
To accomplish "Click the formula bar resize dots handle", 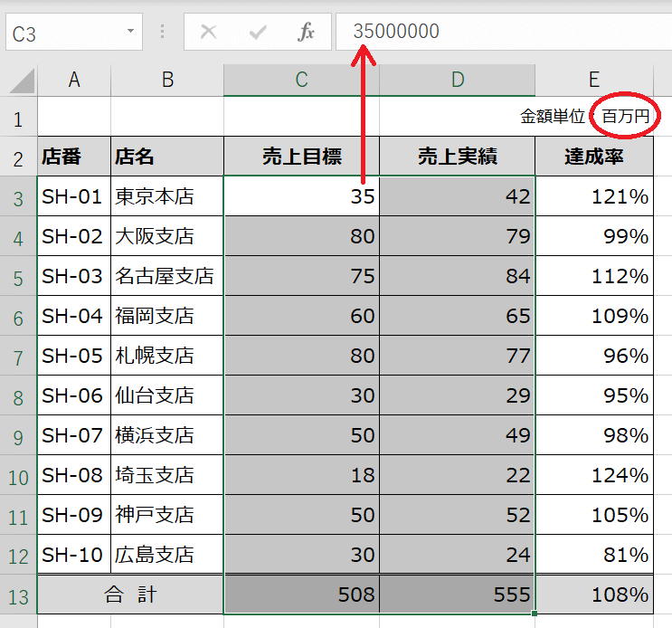I will (x=163, y=33).
